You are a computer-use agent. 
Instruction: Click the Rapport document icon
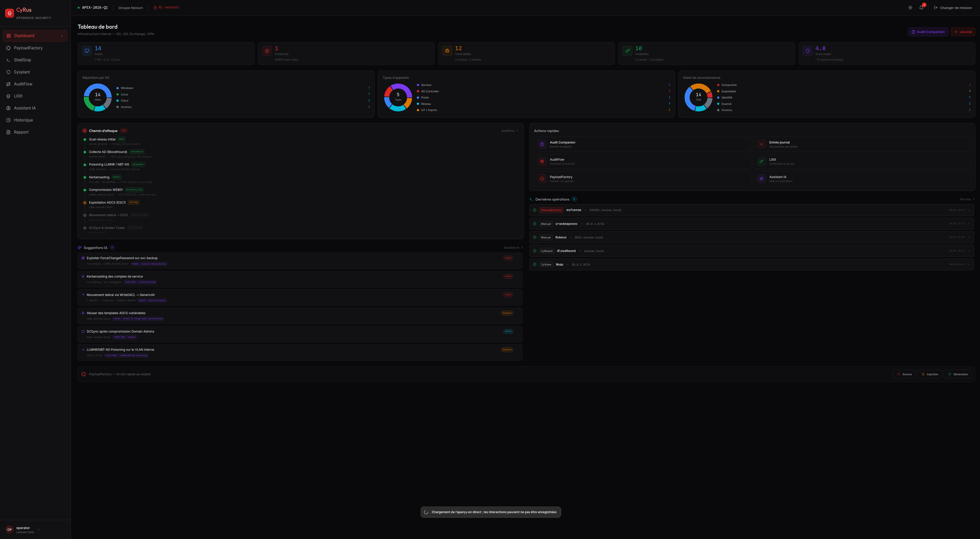tap(8, 132)
